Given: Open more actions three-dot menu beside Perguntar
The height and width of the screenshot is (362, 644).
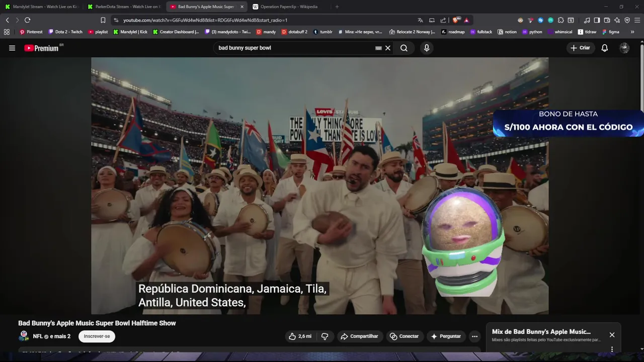Looking at the screenshot, I should coord(474,336).
